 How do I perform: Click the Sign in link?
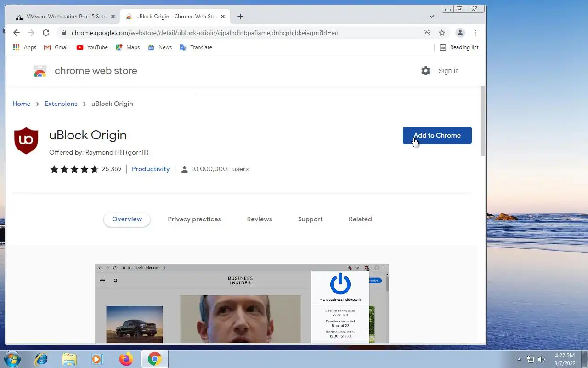tap(448, 71)
